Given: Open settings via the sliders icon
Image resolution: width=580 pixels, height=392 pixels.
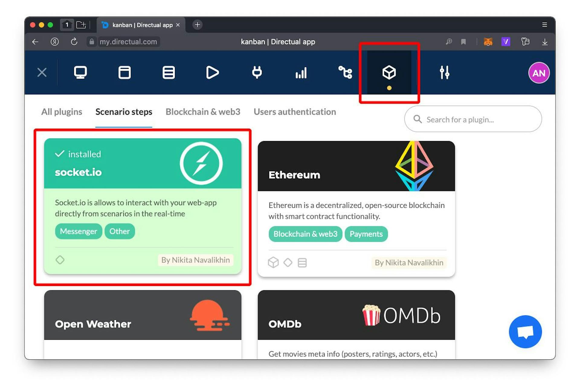Looking at the screenshot, I should click(x=444, y=72).
